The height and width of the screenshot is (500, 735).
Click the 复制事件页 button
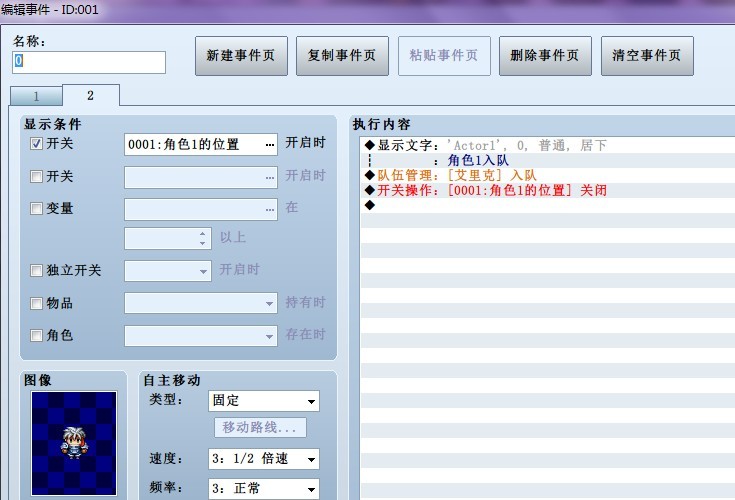click(342, 56)
